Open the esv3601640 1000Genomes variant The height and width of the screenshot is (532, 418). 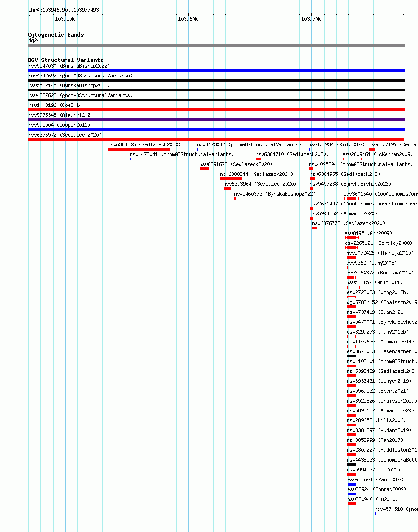pos(380,194)
